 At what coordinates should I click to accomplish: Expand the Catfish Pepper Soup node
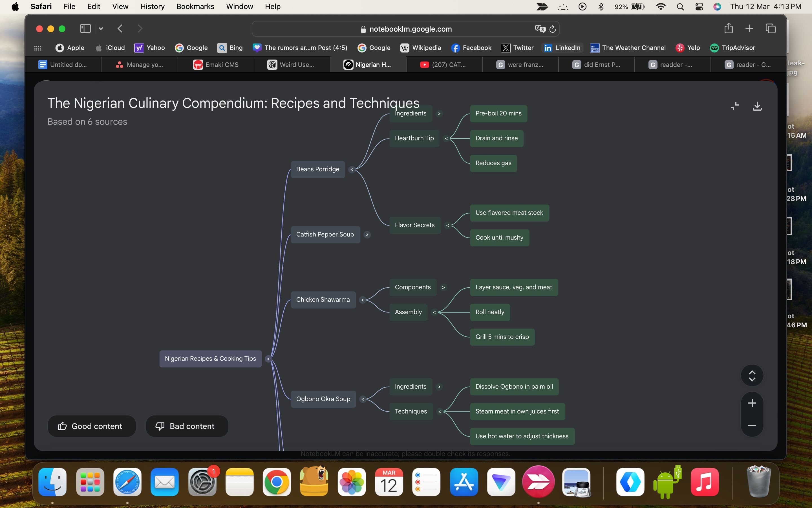click(x=367, y=235)
